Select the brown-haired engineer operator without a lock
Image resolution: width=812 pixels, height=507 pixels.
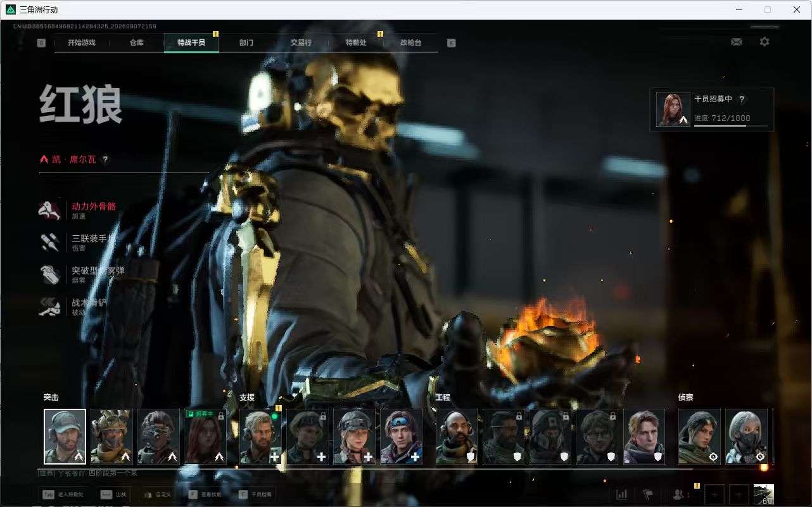(644, 437)
